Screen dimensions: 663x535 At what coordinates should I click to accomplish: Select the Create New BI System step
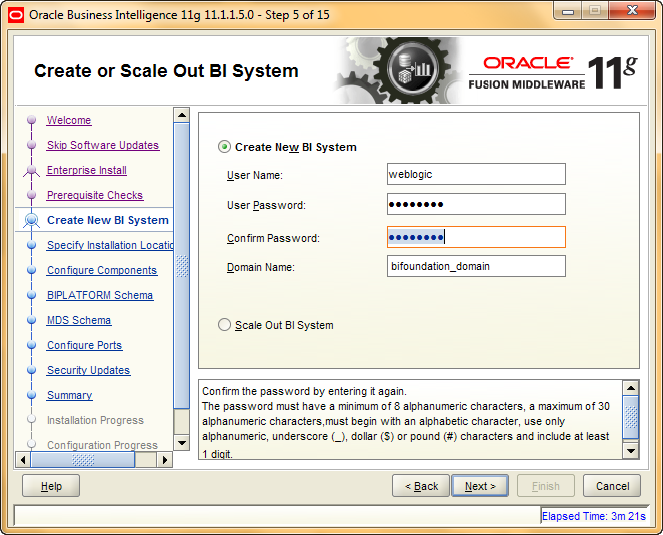point(108,220)
